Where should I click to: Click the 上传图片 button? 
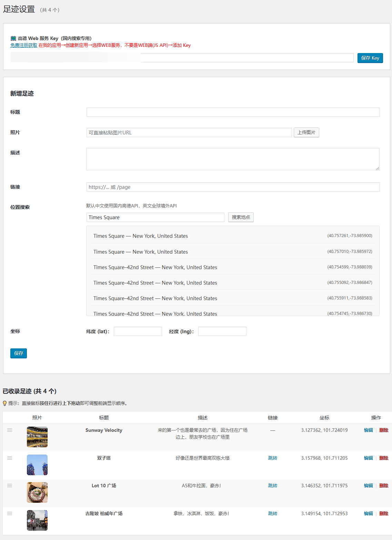[x=306, y=132]
